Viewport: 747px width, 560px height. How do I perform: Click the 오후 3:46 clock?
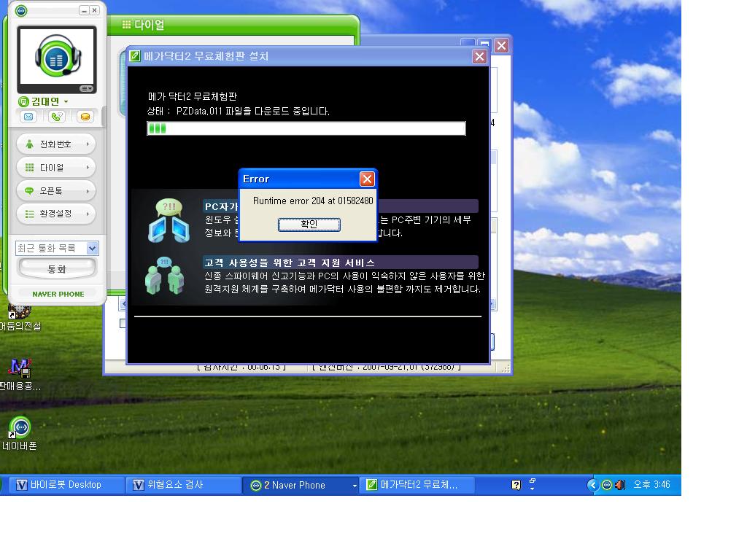[x=651, y=485]
